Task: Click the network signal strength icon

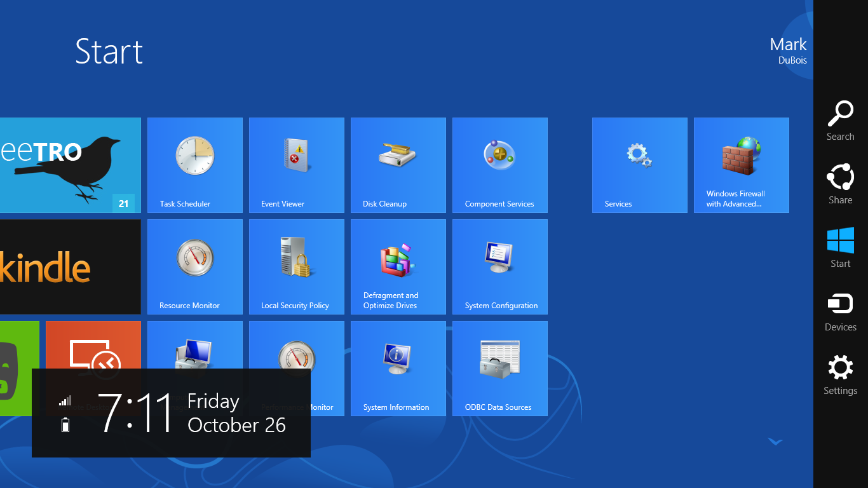Action: click(x=65, y=400)
